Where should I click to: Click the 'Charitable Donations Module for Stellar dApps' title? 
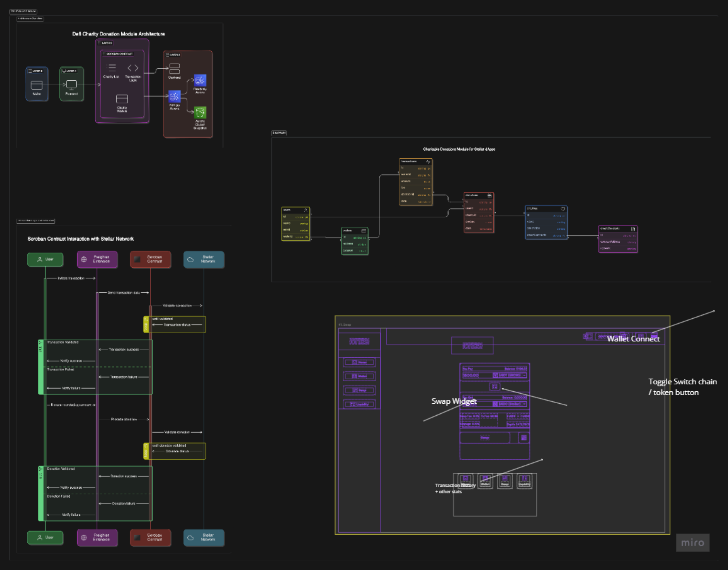(459, 149)
